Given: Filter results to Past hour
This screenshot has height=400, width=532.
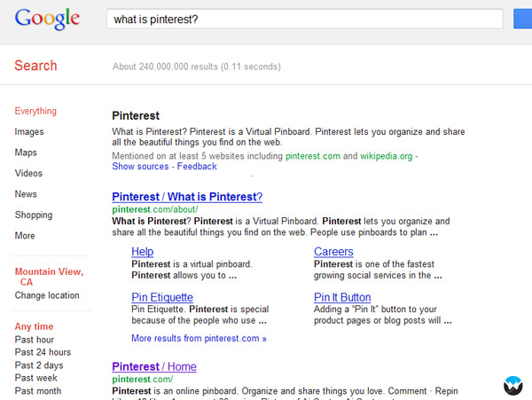Looking at the screenshot, I should [35, 340].
